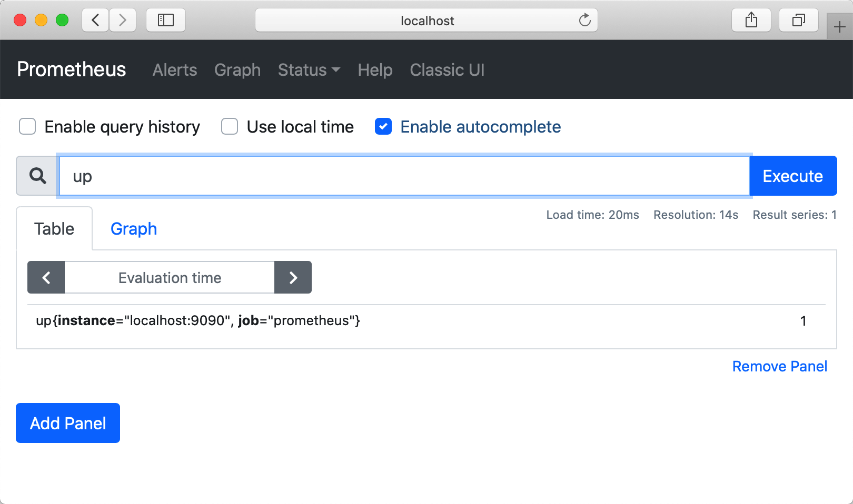This screenshot has width=853, height=504.
Task: Reload the localhost page
Action: tap(584, 20)
